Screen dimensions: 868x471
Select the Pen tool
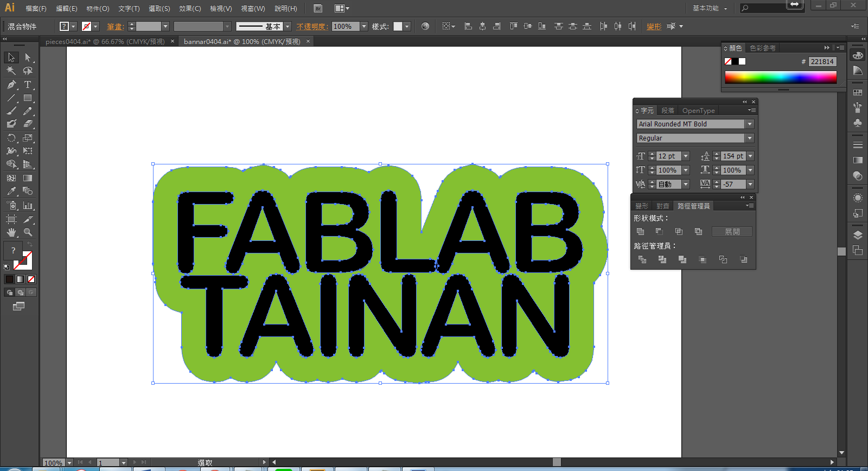[11, 85]
